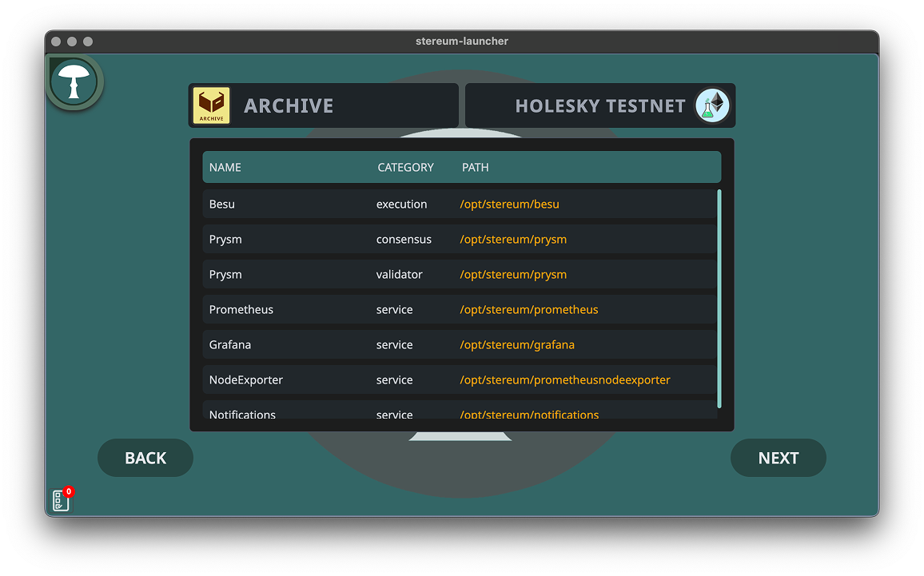Click the Stereum mushroom logo icon
Screen dimensions: 924x576
click(74, 81)
